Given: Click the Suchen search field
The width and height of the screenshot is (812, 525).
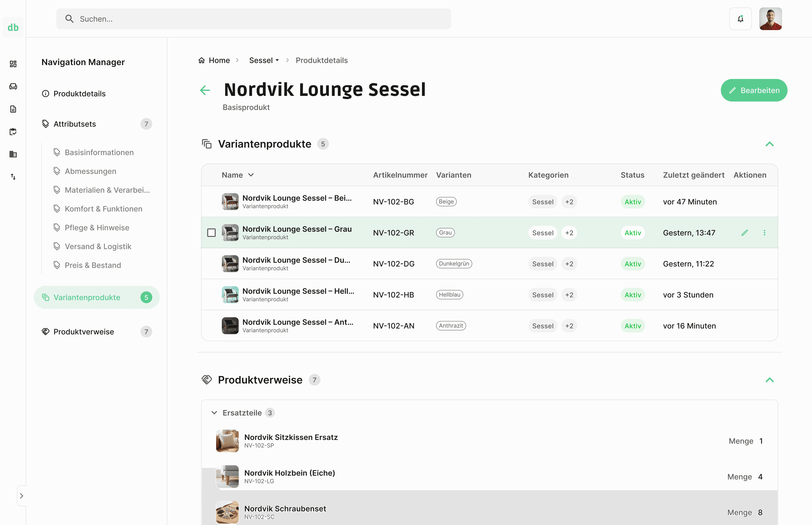Looking at the screenshot, I should point(254,19).
